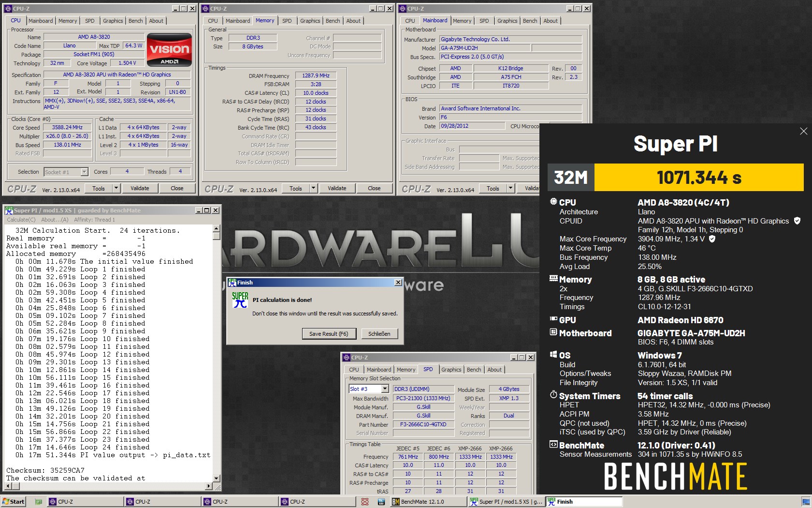Click the processor Name field AMD A8-3820
Image resolution: width=812 pixels, height=508 pixels.
pos(94,37)
